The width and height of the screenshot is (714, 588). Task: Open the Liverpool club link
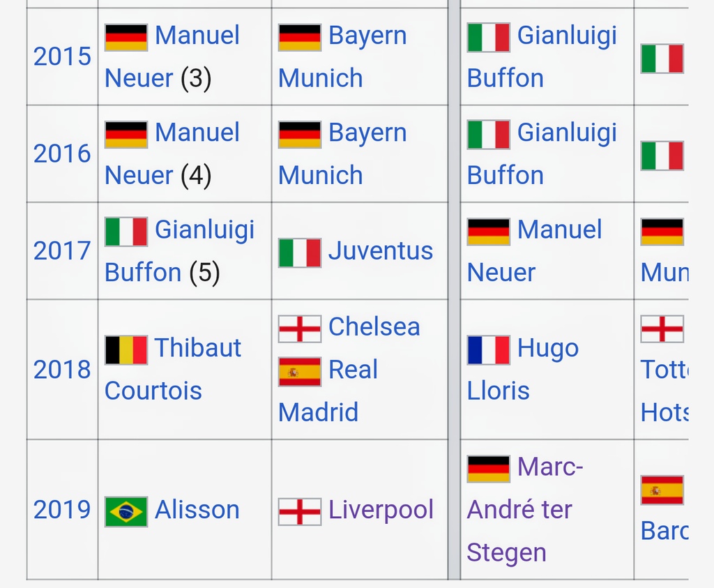381,510
